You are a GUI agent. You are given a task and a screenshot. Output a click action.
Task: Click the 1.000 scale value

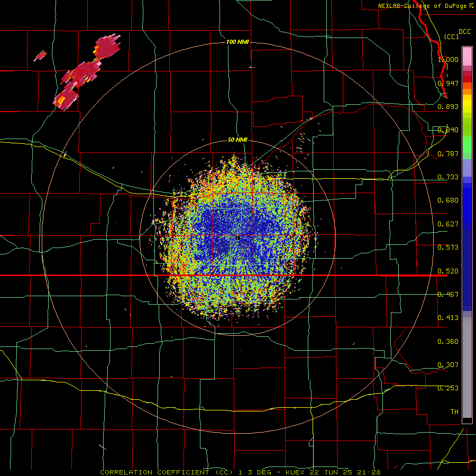point(448,59)
